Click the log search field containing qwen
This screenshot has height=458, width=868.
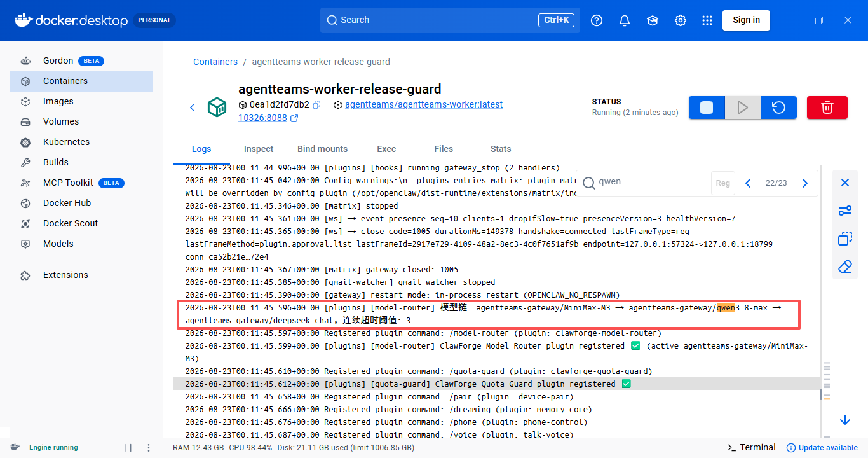pyautogui.click(x=643, y=182)
